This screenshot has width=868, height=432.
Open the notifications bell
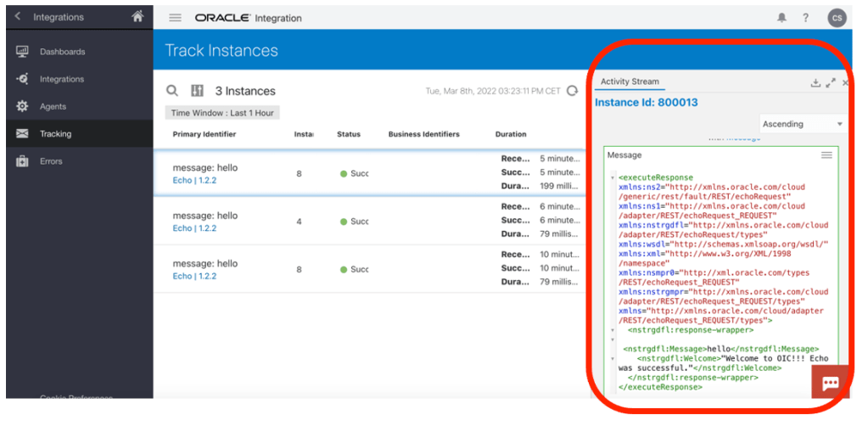tap(781, 18)
